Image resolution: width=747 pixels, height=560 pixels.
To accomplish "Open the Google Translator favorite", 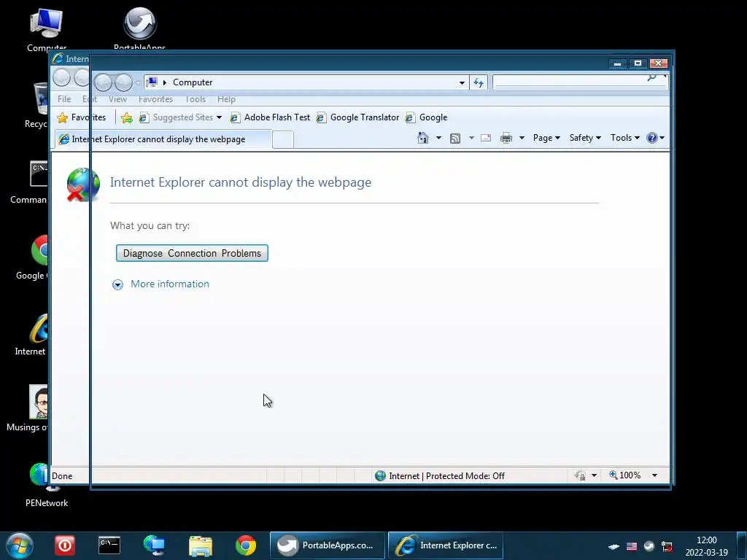I will (357, 117).
